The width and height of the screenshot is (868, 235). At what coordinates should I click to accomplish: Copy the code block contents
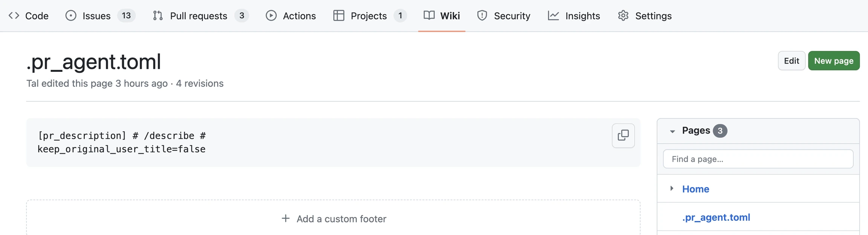click(623, 135)
